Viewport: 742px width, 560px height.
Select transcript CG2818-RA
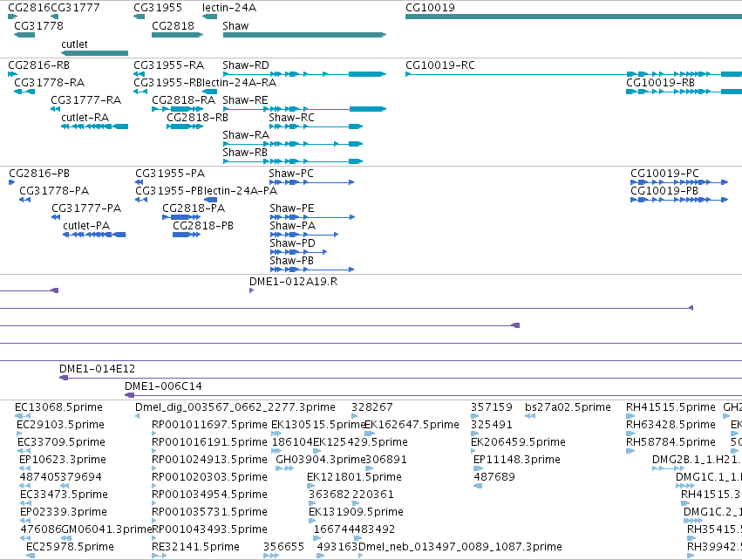(178, 109)
